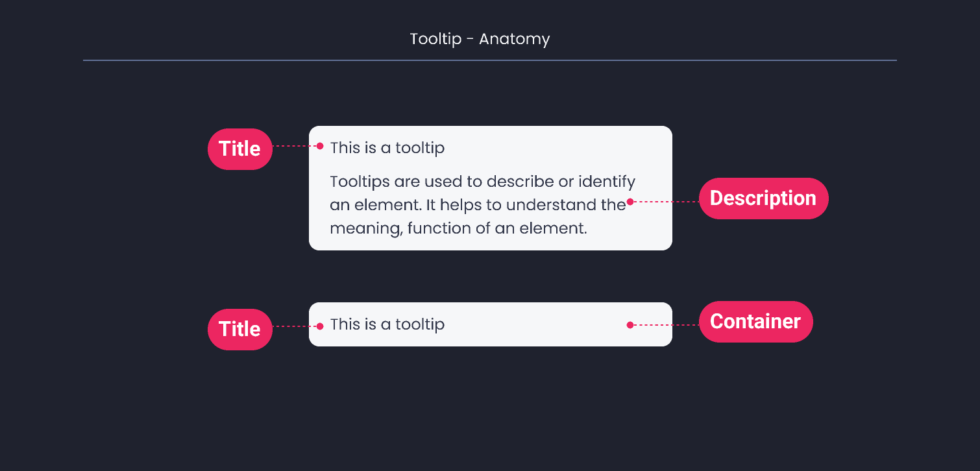This screenshot has height=471, width=980.
Task: Click the dashed connector from the description tooltip's Title badge
Action: coord(295,146)
